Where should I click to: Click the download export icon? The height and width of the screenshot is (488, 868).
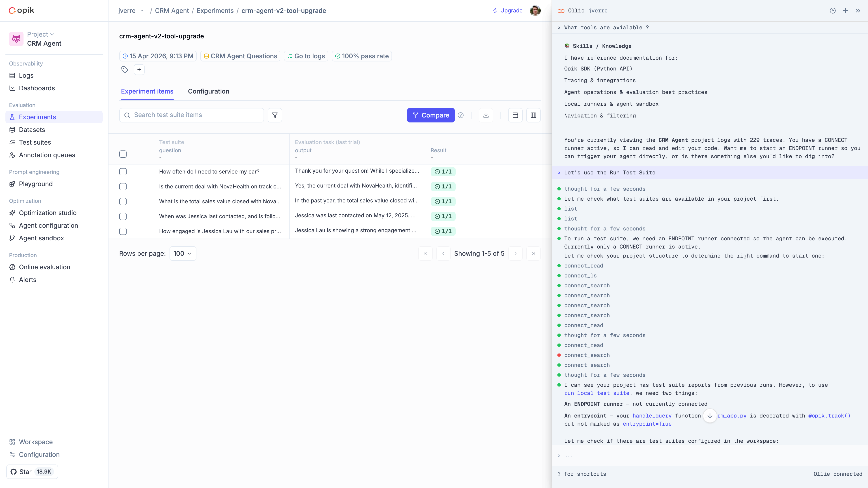[x=486, y=115]
